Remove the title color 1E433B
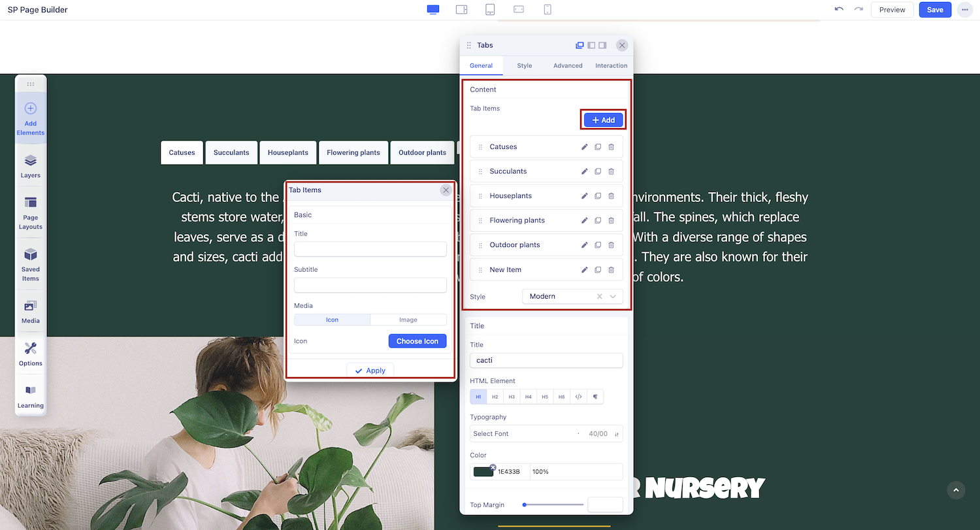This screenshot has height=530, width=980. coord(493,467)
